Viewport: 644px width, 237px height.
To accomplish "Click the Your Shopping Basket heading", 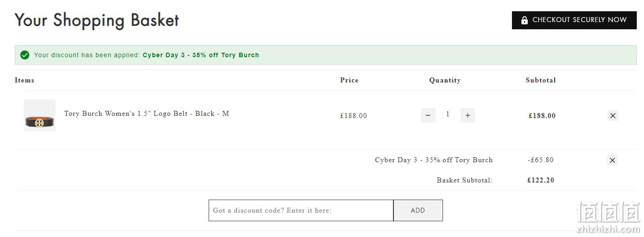I will [x=97, y=20].
